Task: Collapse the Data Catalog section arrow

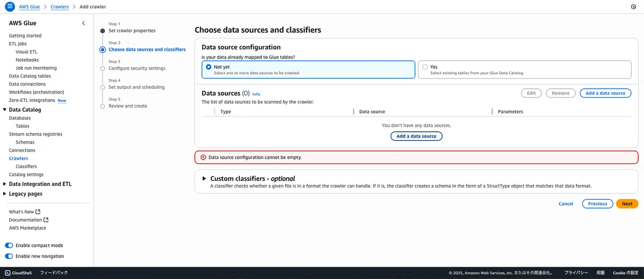Action: click(5, 110)
